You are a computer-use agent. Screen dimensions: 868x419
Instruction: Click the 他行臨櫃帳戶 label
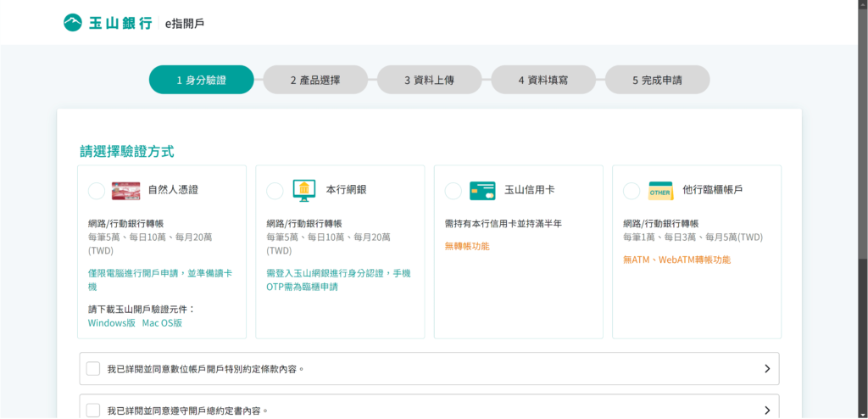click(713, 190)
